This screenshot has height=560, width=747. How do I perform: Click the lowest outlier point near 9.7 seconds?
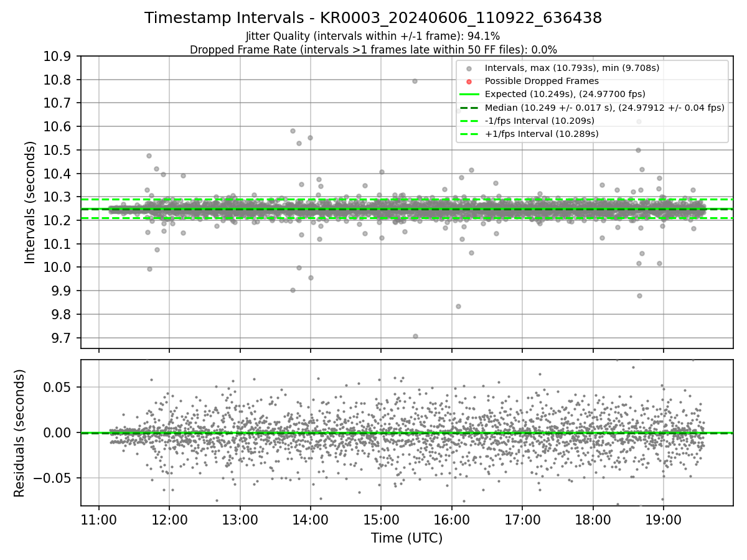click(415, 336)
